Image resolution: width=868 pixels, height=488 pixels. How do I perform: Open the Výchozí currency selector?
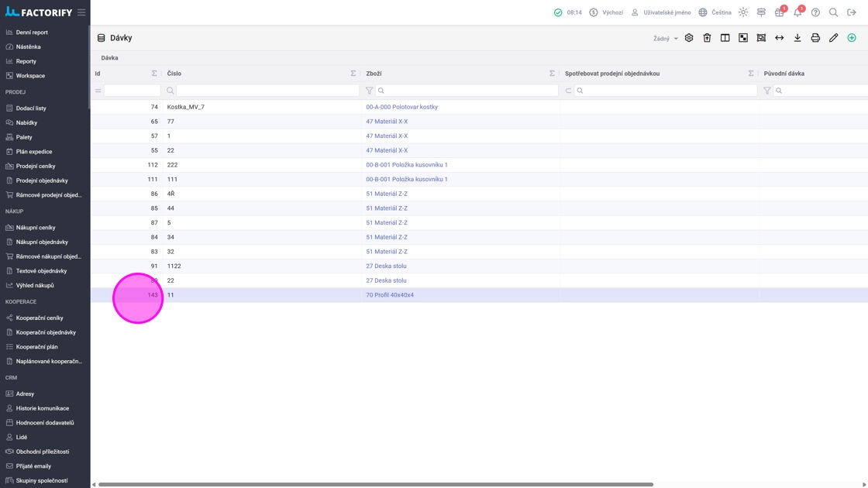606,12
